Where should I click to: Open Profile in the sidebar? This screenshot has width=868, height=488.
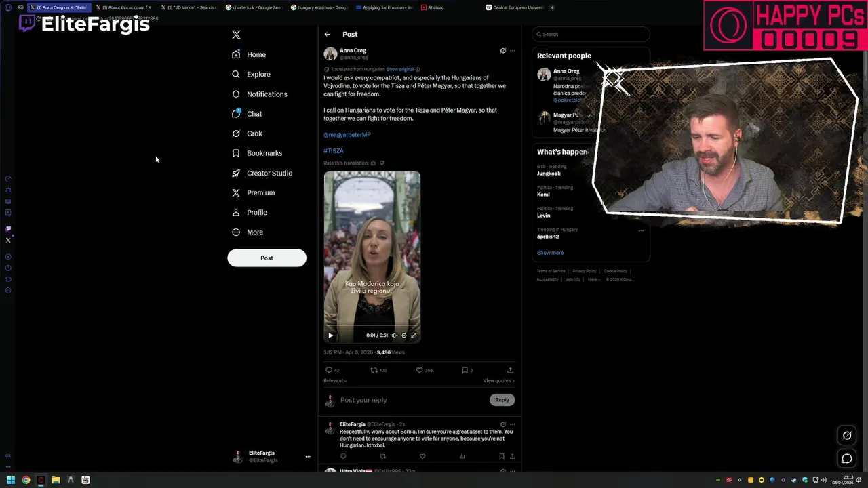tap(250, 212)
